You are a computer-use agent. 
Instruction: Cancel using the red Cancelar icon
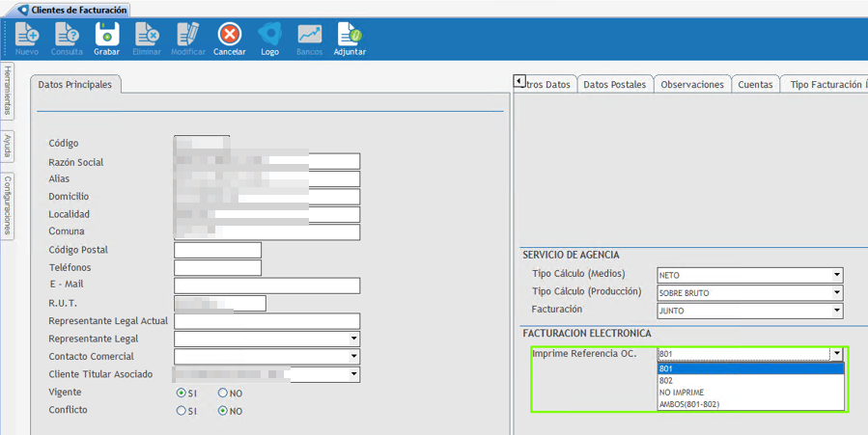point(229,35)
